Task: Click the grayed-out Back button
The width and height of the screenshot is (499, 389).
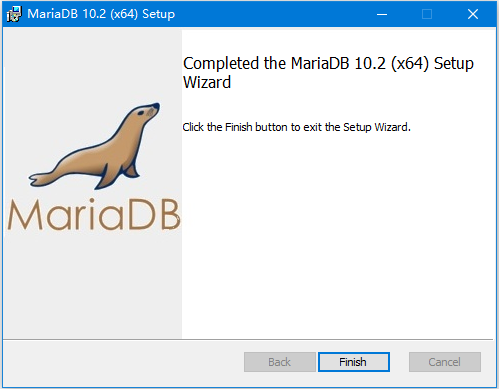Action: 280,362
